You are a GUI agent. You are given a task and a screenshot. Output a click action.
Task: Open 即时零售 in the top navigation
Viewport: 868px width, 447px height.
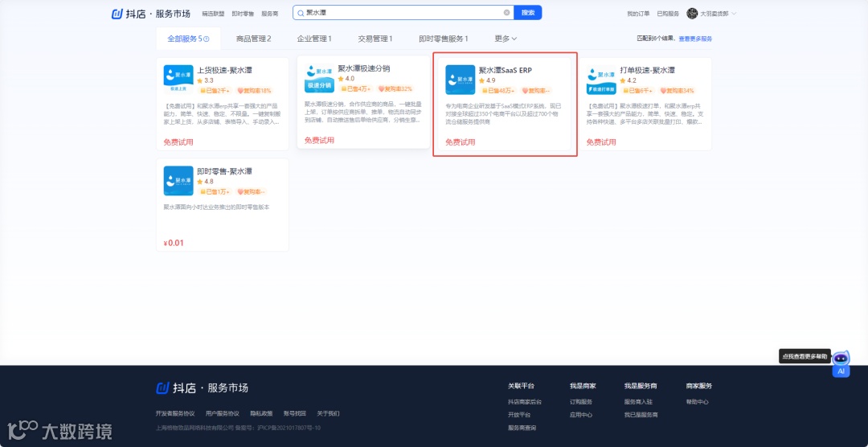243,14
